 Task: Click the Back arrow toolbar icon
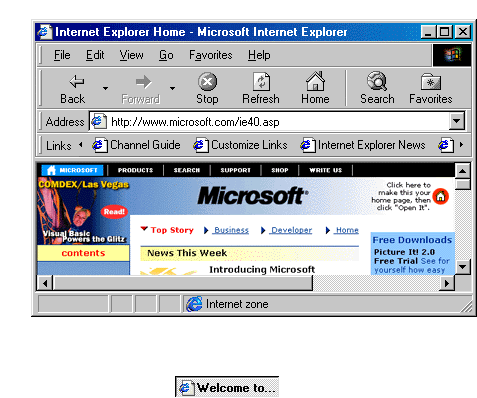(77, 82)
